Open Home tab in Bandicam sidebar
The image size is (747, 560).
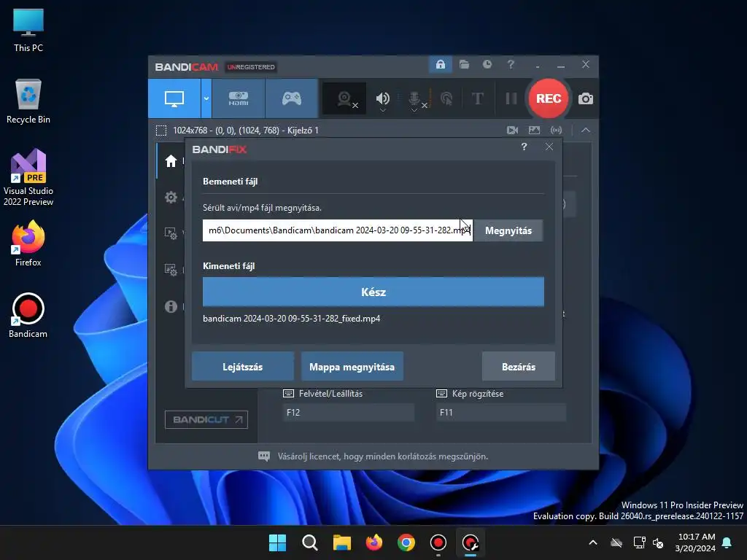pyautogui.click(x=171, y=161)
